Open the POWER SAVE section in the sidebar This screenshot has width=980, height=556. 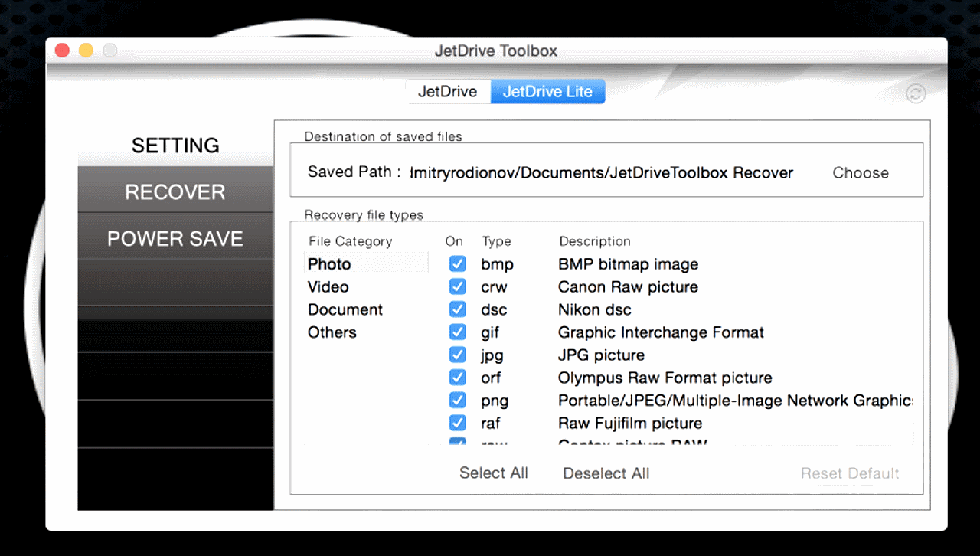pos(175,238)
